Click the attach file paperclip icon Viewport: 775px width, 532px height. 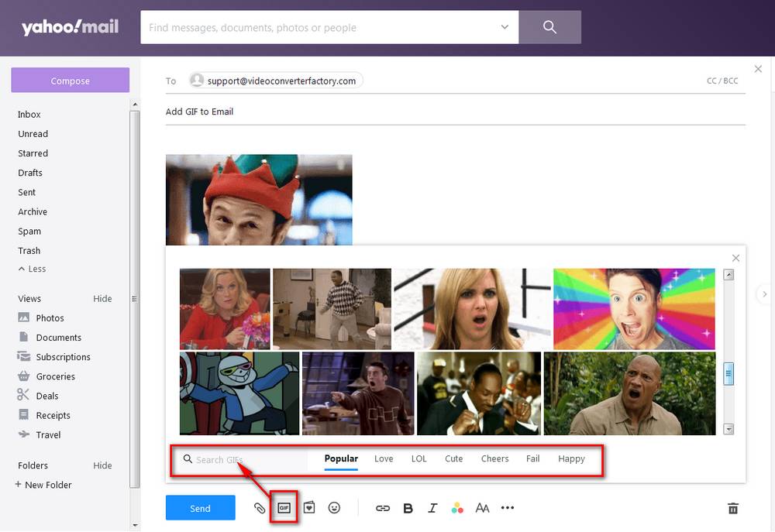coord(260,508)
